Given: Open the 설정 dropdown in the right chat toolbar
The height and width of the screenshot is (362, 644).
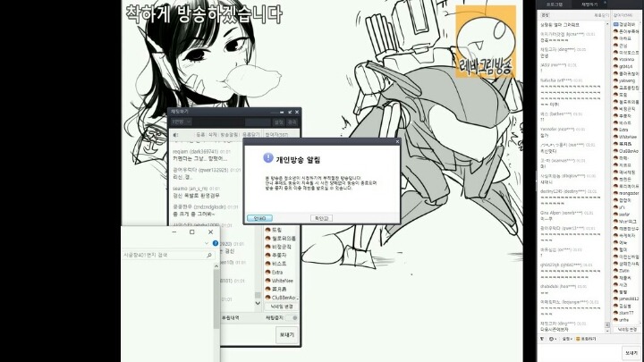Looking at the screenshot, I should (567, 339).
